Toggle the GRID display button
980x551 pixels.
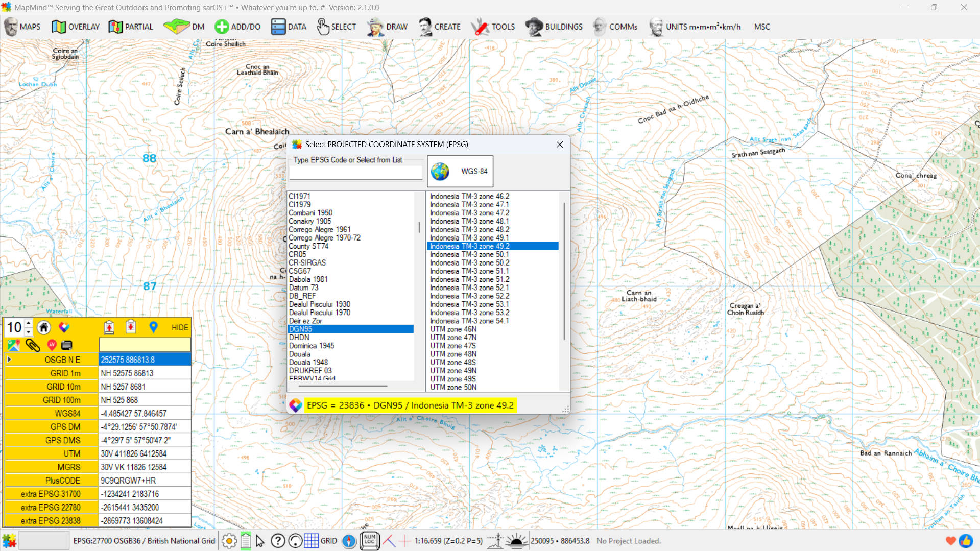click(x=321, y=541)
